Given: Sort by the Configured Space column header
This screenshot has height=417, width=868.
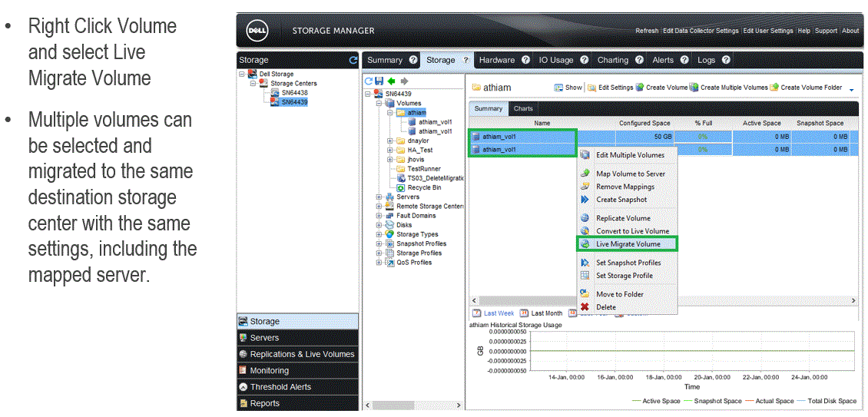Looking at the screenshot, I should tap(644, 123).
